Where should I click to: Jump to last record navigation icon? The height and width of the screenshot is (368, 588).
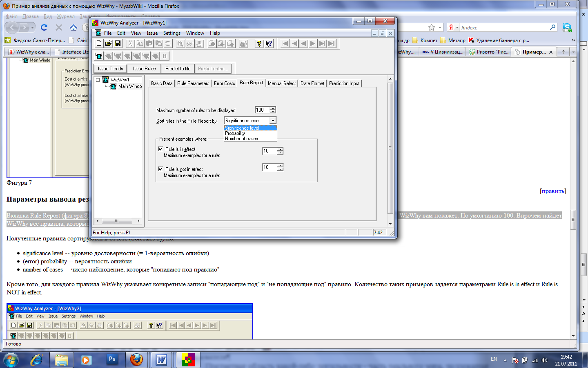(x=332, y=43)
